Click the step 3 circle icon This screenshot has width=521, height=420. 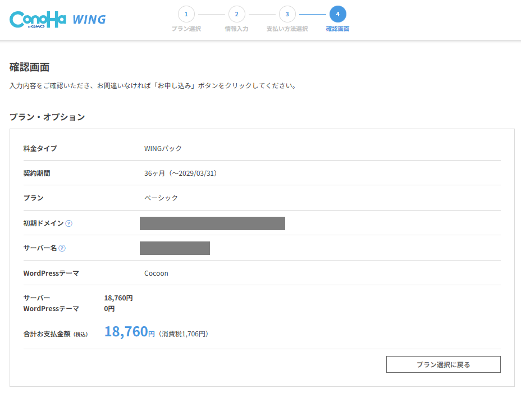[x=287, y=14]
